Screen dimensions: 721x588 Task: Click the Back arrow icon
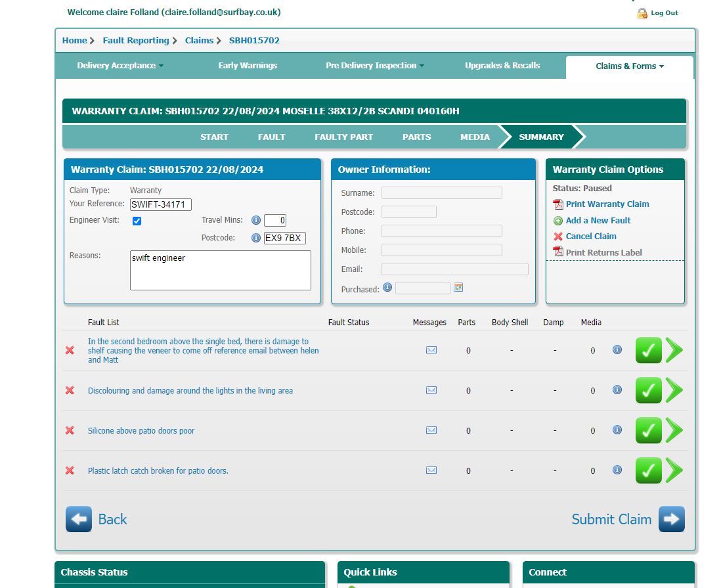click(x=79, y=519)
